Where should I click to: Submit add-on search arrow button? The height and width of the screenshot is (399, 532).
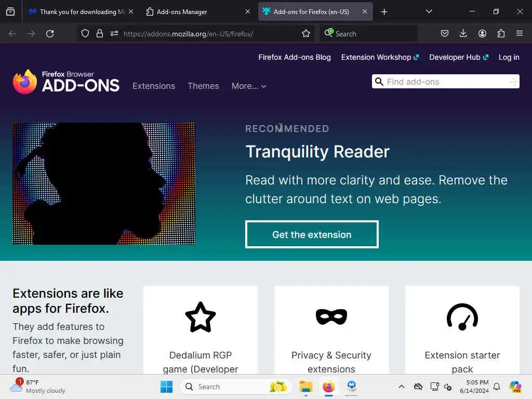513,82
